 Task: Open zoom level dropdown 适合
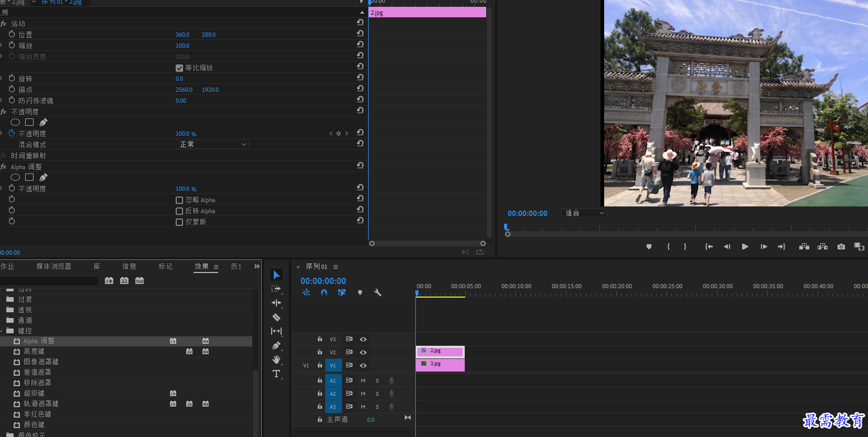coord(584,213)
